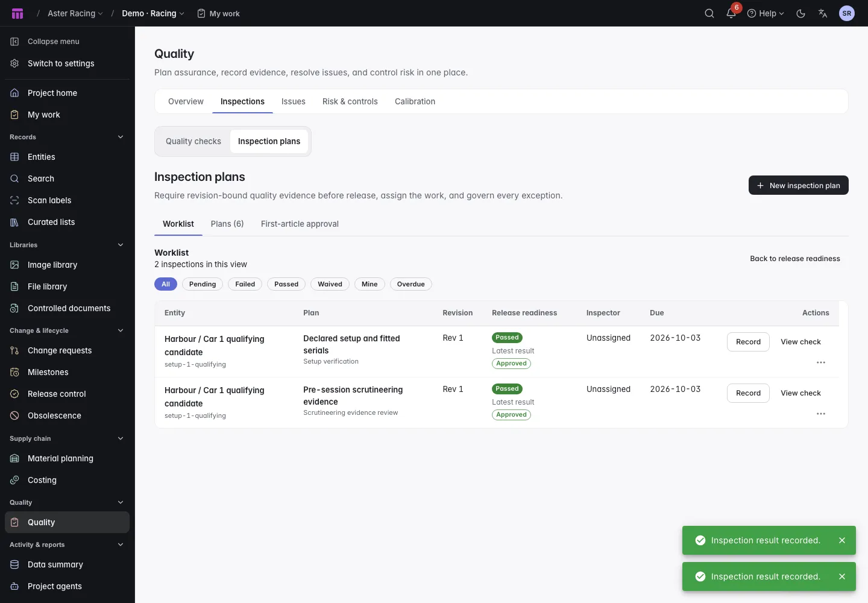Open the search icon in top bar

point(709,13)
